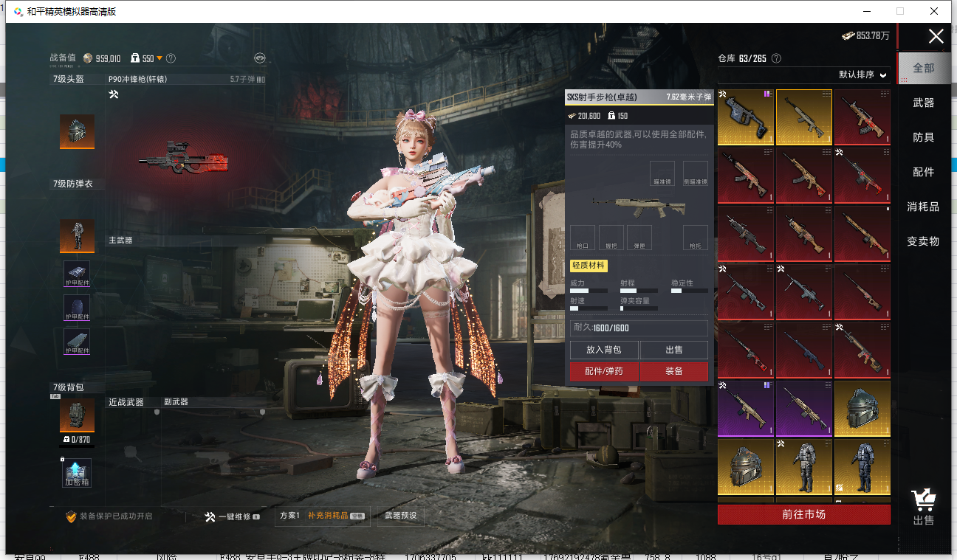The height and width of the screenshot is (560, 957).
Task: Open the help icon beside 战备值 550
Action: (171, 58)
